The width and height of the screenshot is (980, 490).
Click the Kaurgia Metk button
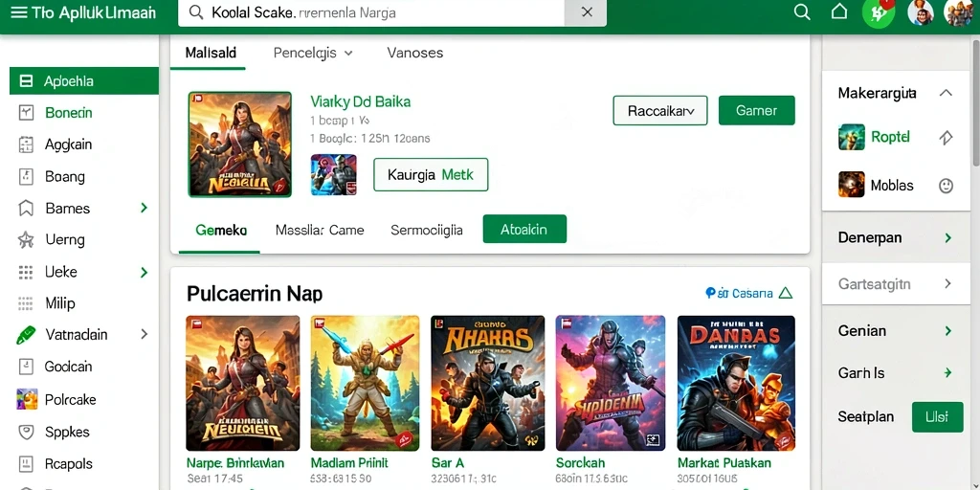431,175
